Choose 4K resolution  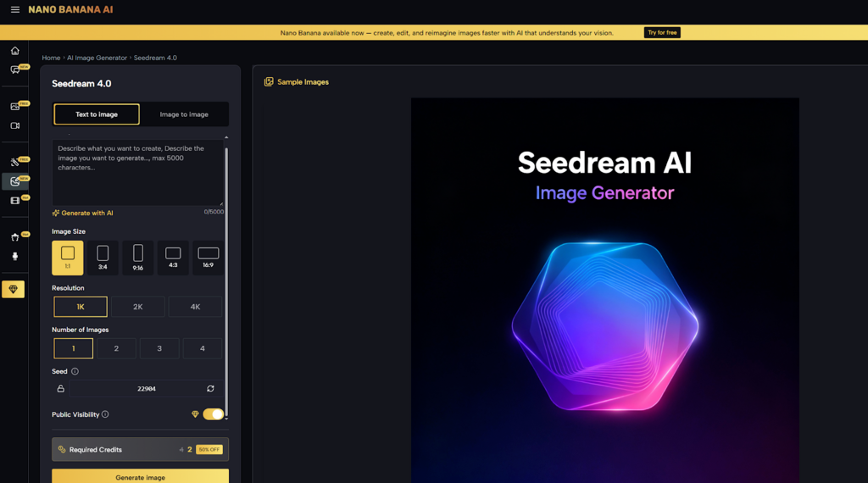point(195,307)
